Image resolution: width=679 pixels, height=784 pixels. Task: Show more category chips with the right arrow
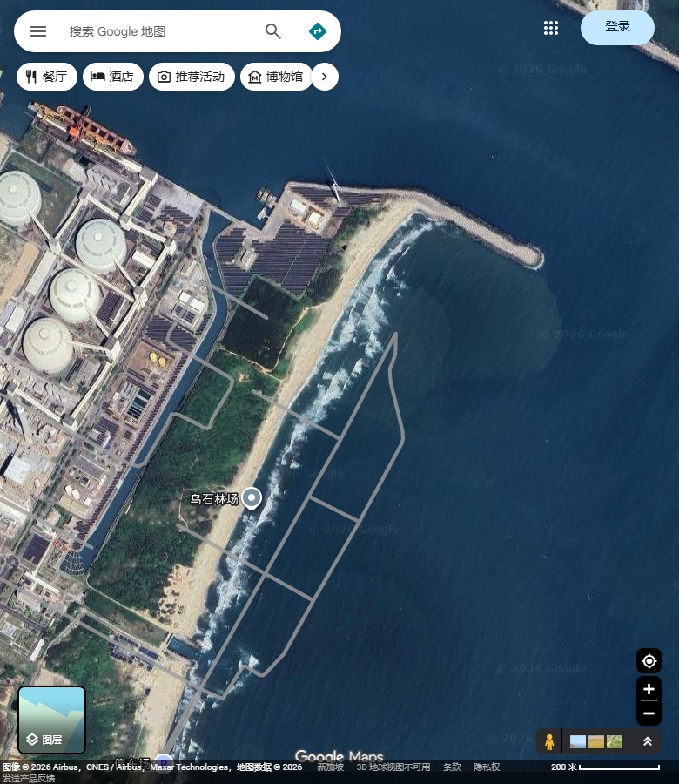pos(325,77)
